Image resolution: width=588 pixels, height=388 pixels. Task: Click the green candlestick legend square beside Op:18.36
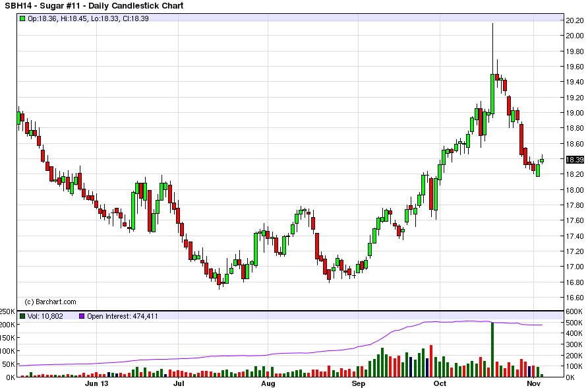[x=22, y=18]
